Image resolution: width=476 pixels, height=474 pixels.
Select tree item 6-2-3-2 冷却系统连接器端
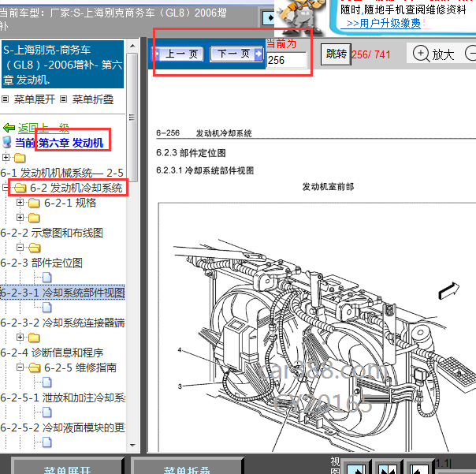(62, 323)
